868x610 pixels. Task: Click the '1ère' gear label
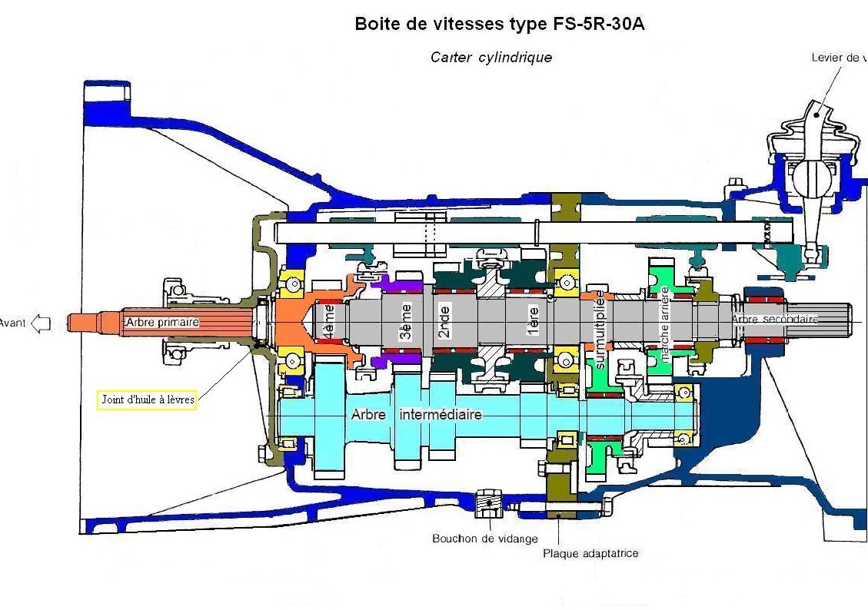click(533, 320)
